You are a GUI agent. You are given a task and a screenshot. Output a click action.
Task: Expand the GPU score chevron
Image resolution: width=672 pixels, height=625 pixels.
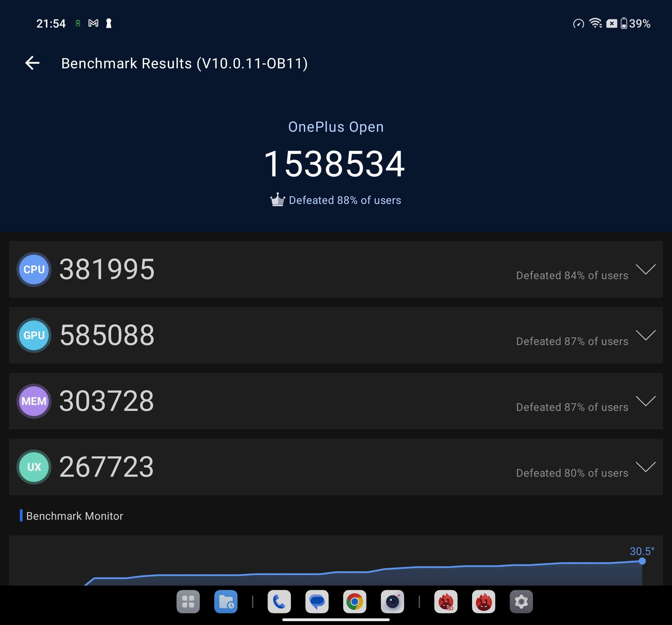tap(646, 335)
